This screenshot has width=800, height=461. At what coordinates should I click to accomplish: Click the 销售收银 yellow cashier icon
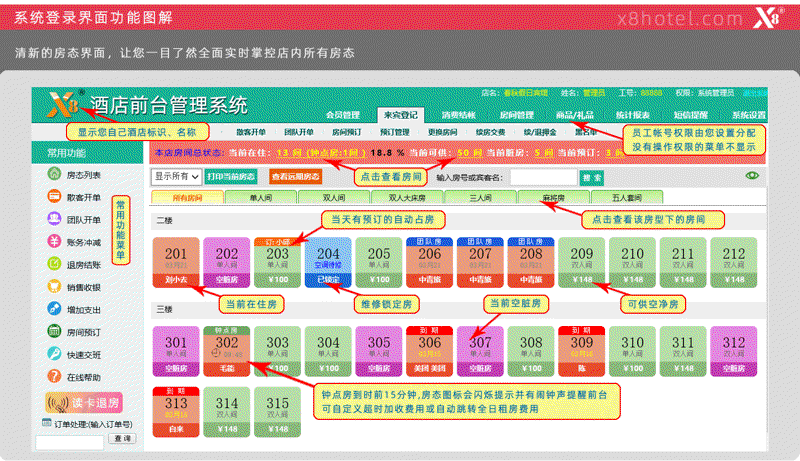tap(54, 286)
